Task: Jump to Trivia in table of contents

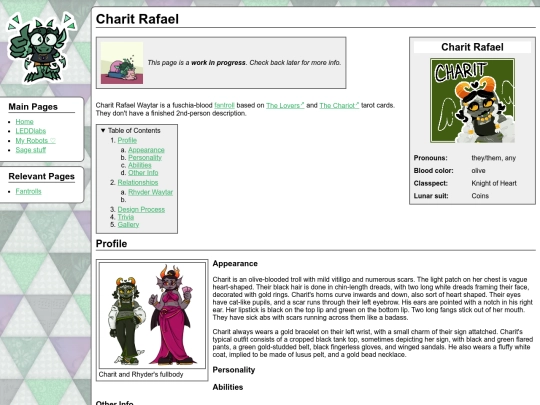Action: [126, 217]
